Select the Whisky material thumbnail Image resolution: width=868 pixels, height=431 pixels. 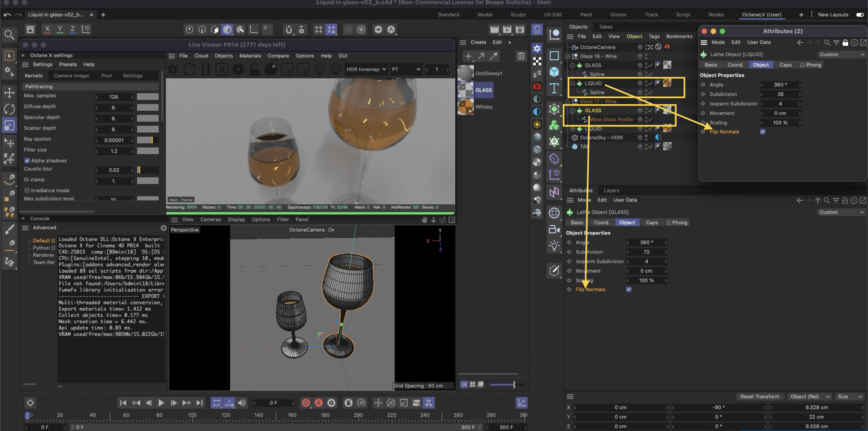(465, 107)
